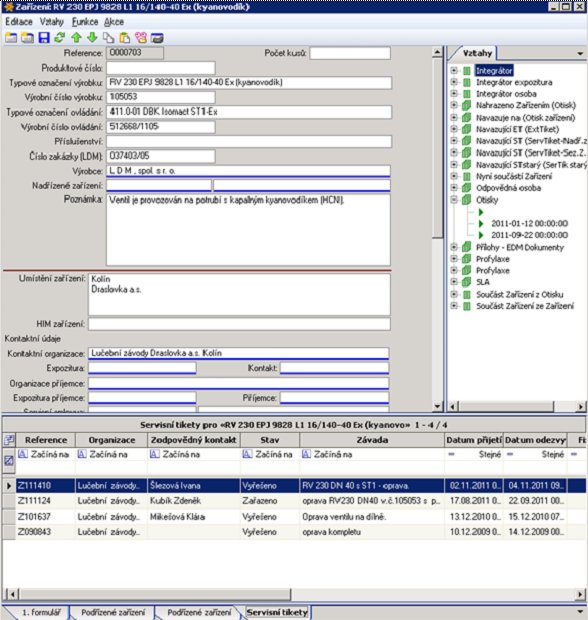This screenshot has height=620, width=588.
Task: Expand Integrátor expozitura node
Action: (454, 82)
